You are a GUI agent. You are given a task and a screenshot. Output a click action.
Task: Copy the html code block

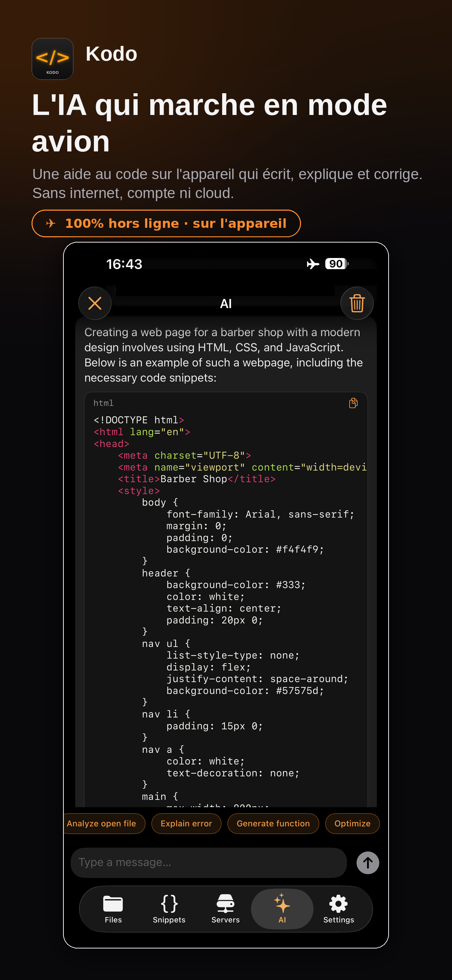pyautogui.click(x=353, y=403)
